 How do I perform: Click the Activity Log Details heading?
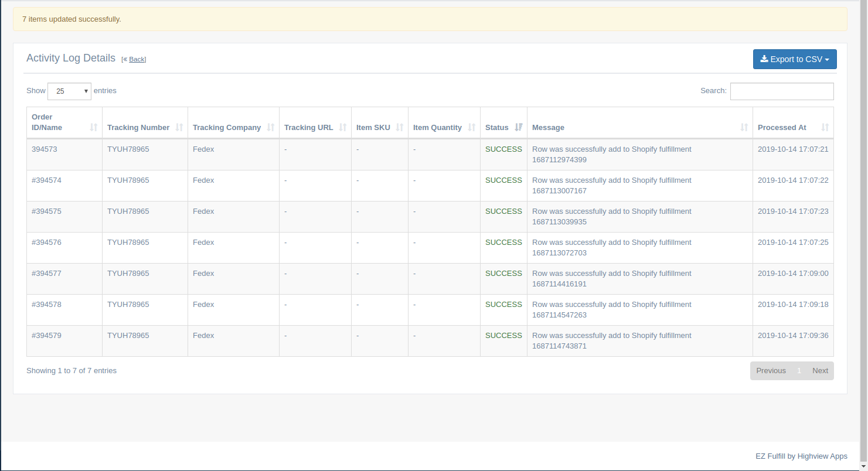click(x=71, y=58)
